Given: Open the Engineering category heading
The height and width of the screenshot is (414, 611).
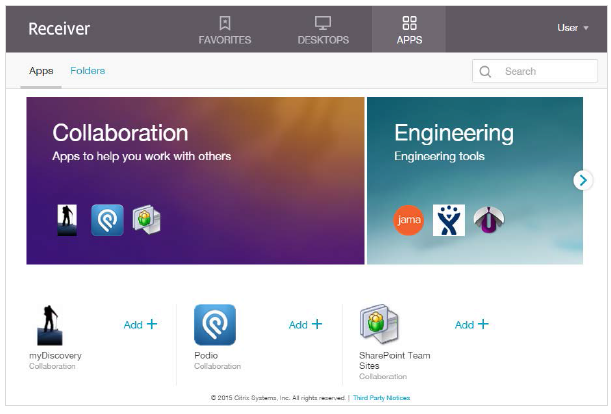Looking at the screenshot, I should (x=454, y=134).
